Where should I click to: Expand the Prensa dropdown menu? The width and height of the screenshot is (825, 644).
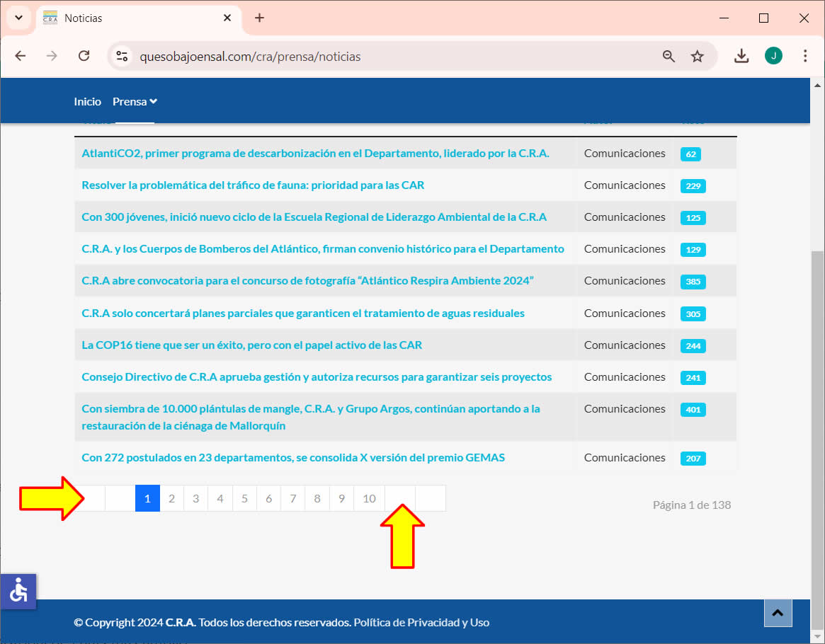[135, 102]
